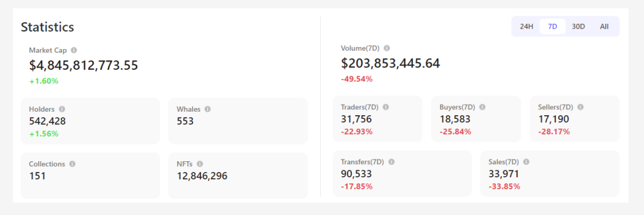The image size is (644, 215).
Task: Select the Sales(7D) card with 33,971
Action: (x=550, y=173)
